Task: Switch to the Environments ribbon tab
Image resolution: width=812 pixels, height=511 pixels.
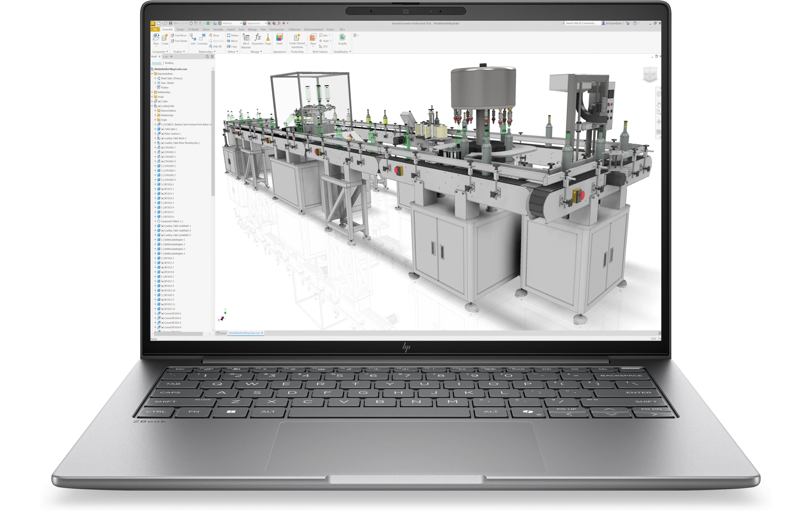Action: [277, 29]
